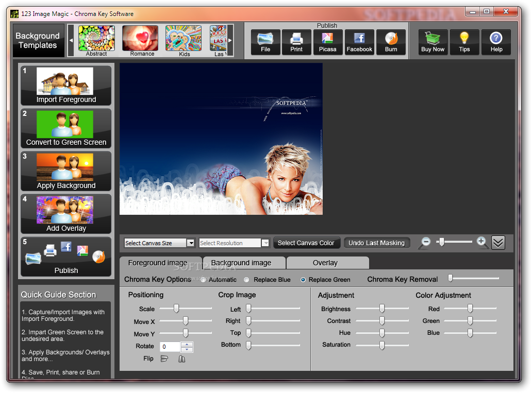The image size is (532, 393).
Task: Open the Buy Now shopping basket
Action: (433, 42)
